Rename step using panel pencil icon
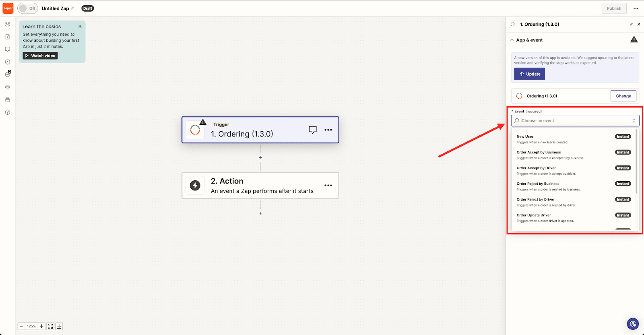This screenshot has width=644, height=335. point(631,24)
